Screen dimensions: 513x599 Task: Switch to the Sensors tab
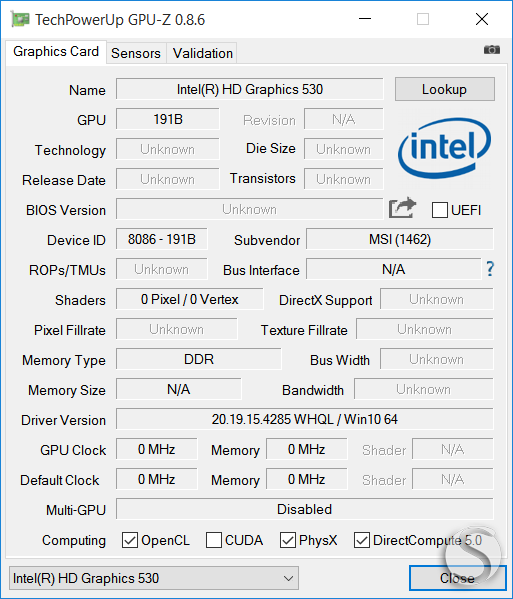[x=136, y=53]
